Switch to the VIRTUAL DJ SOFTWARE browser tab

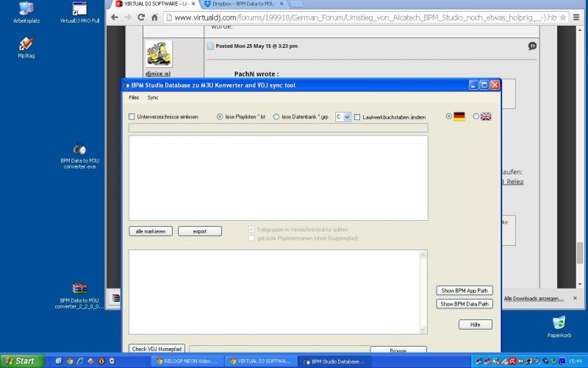154,4
